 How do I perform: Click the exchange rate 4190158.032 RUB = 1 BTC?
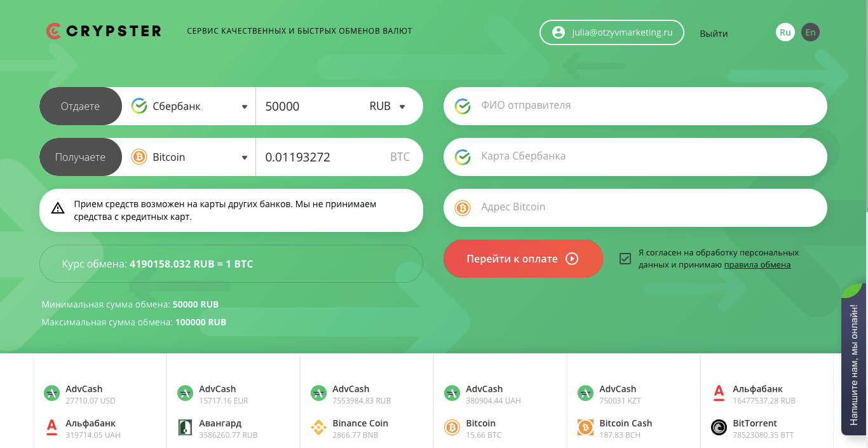(191, 264)
